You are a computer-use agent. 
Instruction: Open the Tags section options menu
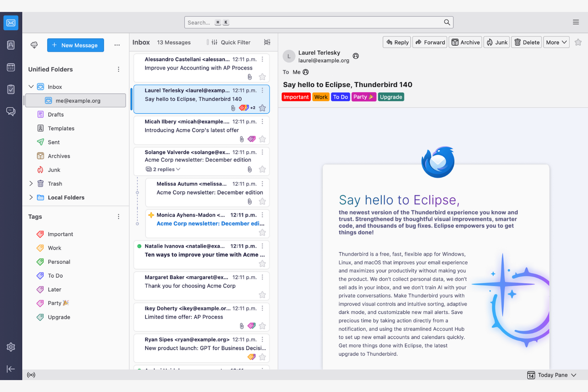coord(118,216)
